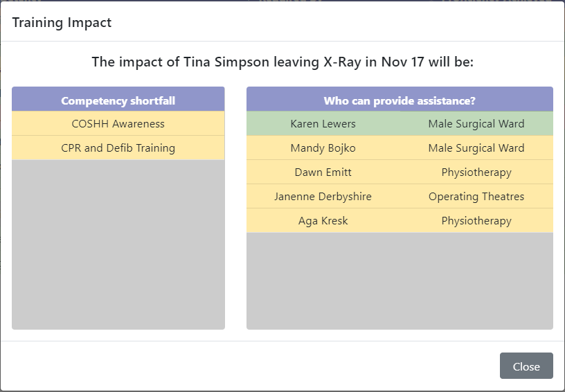Image resolution: width=565 pixels, height=392 pixels.
Task: Click the Competency shortfall column header
Action: pos(118,100)
